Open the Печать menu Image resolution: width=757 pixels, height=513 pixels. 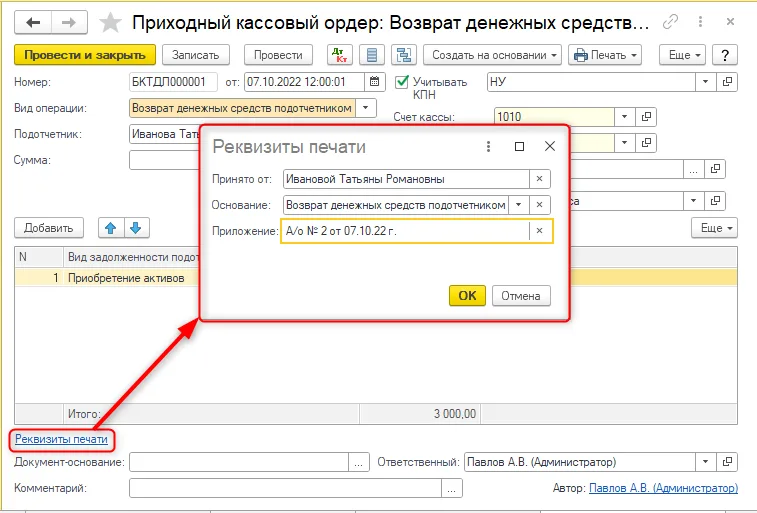tap(605, 55)
